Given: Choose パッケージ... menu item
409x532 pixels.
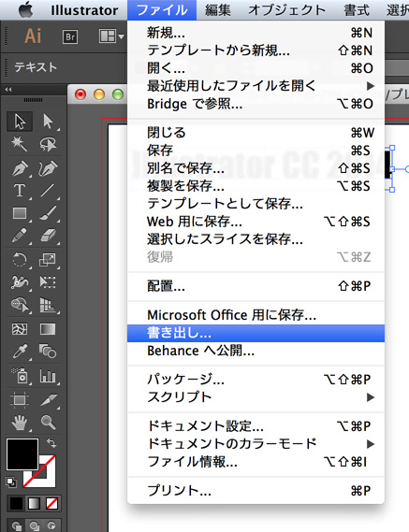Looking at the screenshot, I should pos(256,380).
